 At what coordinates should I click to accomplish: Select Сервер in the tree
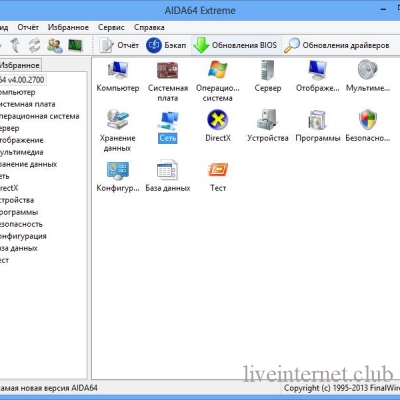pyautogui.click(x=10, y=128)
